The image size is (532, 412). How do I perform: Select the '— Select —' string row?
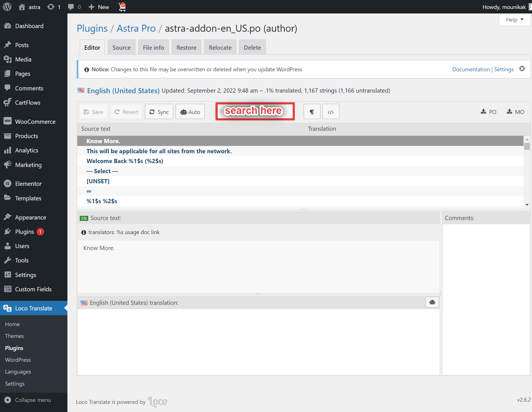[x=300, y=171]
